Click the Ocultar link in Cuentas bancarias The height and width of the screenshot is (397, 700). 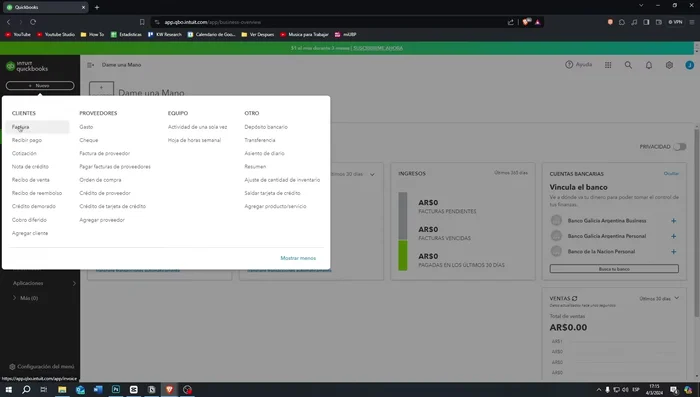coord(671,174)
